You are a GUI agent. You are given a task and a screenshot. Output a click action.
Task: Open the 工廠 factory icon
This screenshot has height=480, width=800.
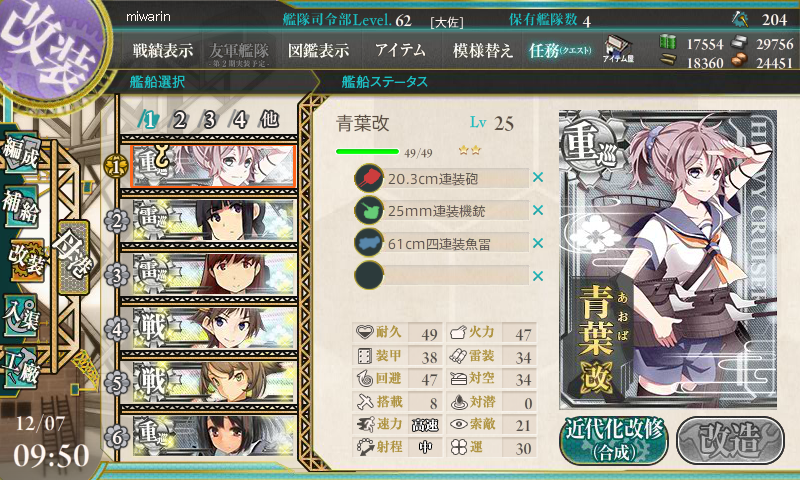click(x=21, y=368)
